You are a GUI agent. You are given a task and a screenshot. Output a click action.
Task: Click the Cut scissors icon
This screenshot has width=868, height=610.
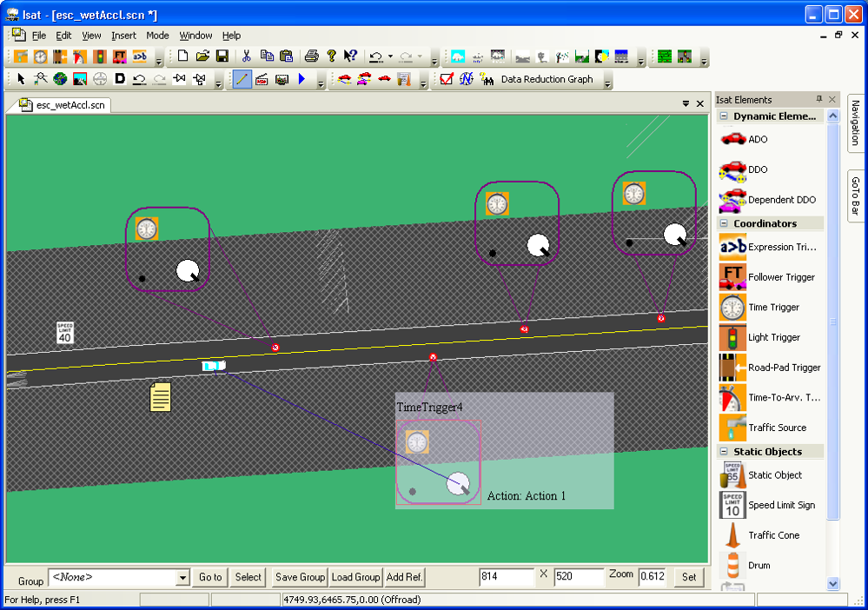(x=247, y=56)
